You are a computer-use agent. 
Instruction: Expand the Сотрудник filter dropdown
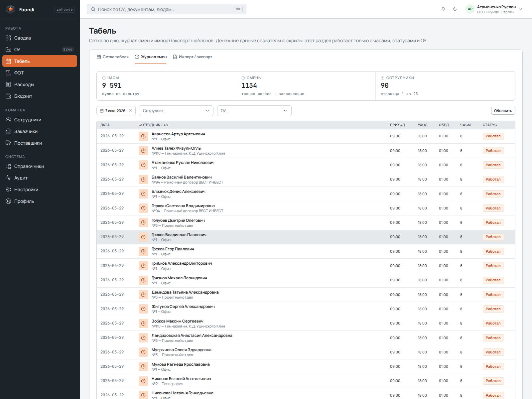[176, 111]
